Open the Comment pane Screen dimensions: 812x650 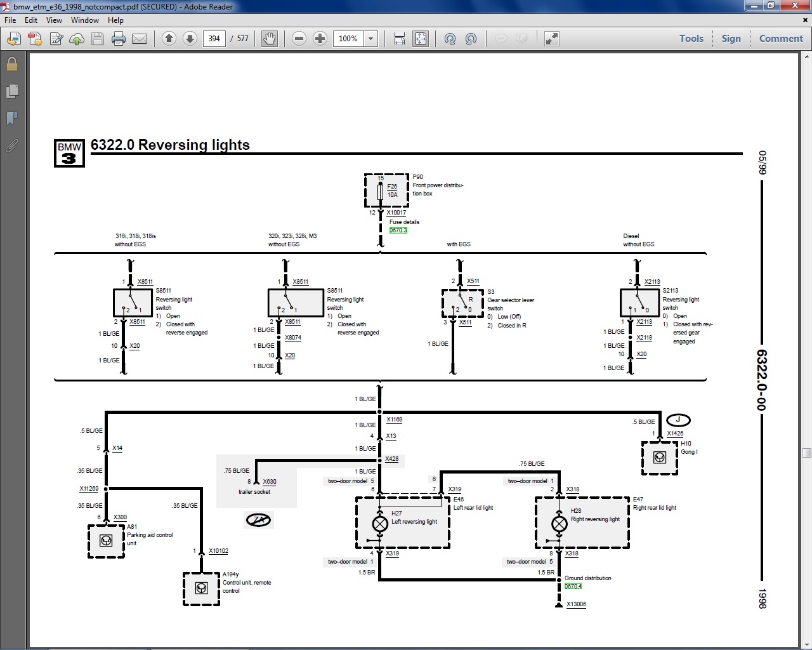point(781,38)
